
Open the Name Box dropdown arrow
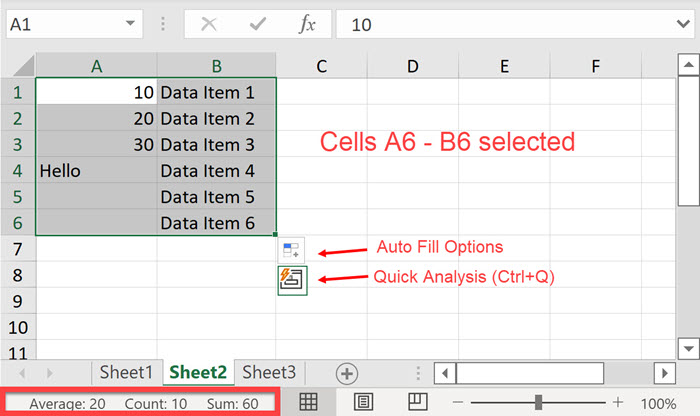click(130, 24)
